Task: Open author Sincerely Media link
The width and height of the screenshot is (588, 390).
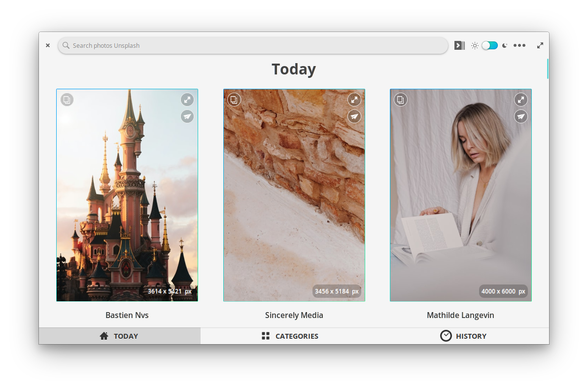Action: click(294, 315)
